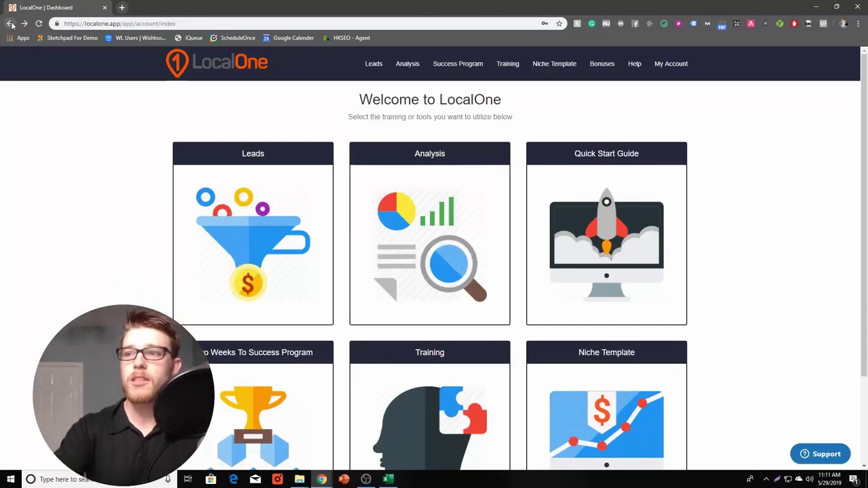Screen dimensions: 868x488
Task: Open My Account nav item
Action: point(671,64)
